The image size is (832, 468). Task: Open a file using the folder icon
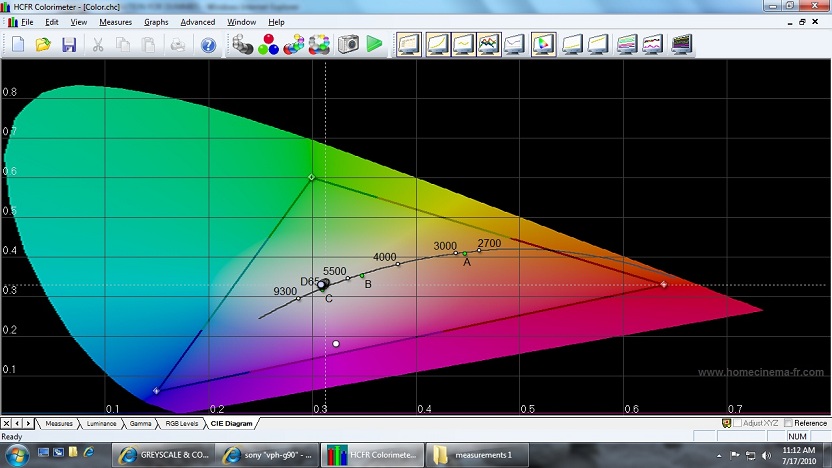43,45
